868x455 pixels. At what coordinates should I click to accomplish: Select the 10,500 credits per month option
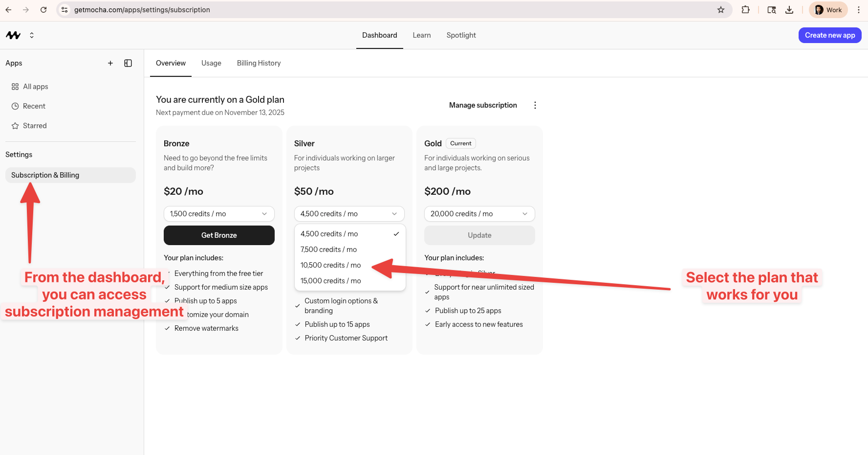click(x=330, y=265)
